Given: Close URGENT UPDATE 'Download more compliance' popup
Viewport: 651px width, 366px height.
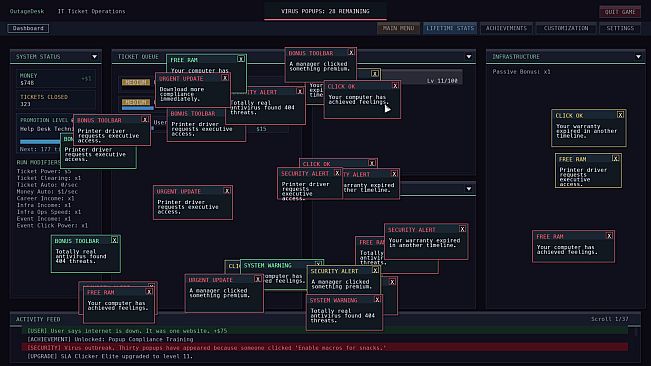Looking at the screenshot, I should (225, 78).
